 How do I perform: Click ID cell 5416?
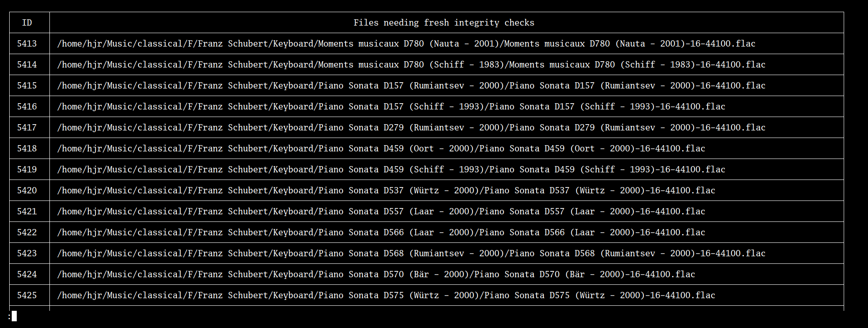pyautogui.click(x=27, y=107)
